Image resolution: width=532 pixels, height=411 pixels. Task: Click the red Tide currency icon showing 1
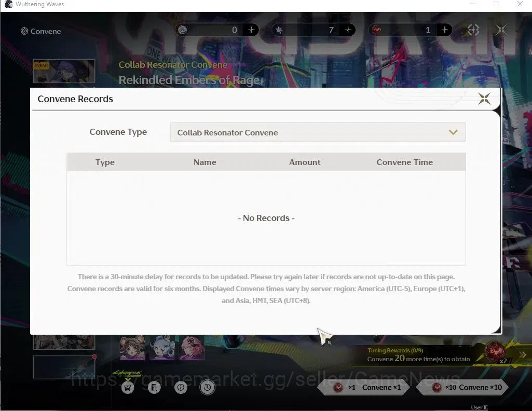pos(376,30)
